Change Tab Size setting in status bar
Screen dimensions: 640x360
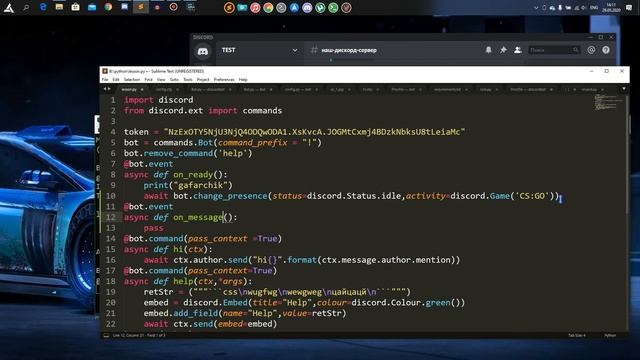[x=576, y=336]
